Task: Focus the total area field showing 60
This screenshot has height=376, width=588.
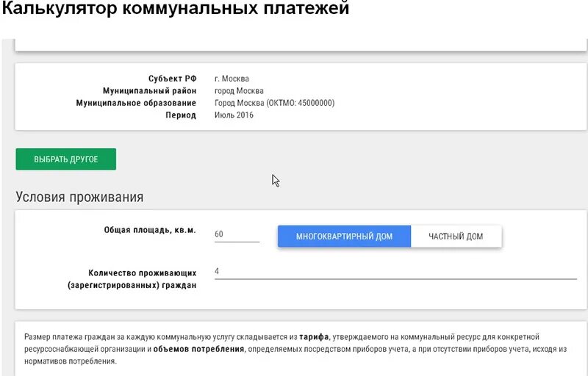Action: coord(237,234)
